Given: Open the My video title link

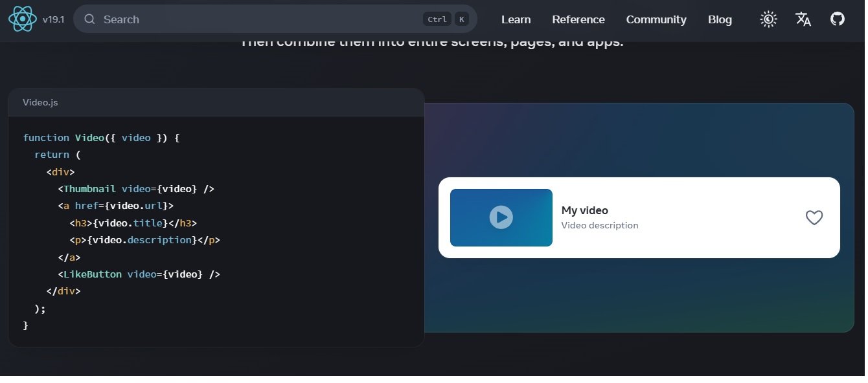Looking at the screenshot, I should (585, 210).
